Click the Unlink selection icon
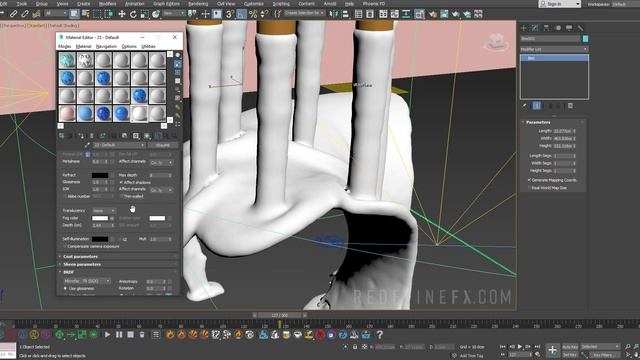Screen dimensions: 640x360 (x=25, y=14)
